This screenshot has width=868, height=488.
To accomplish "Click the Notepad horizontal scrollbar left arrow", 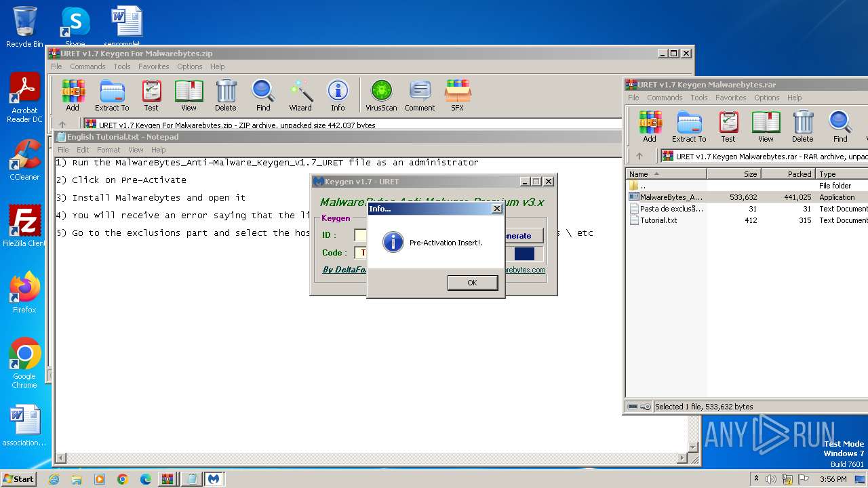I will (60, 458).
